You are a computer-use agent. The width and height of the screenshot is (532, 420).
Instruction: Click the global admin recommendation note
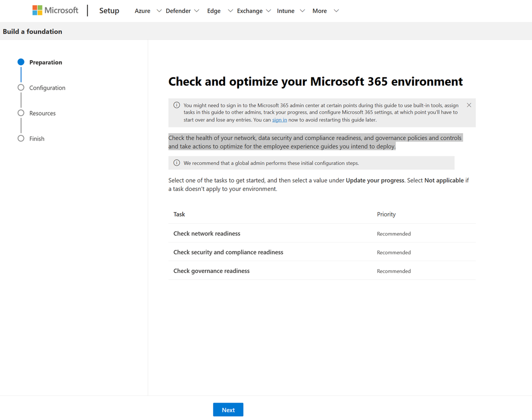tap(311, 163)
